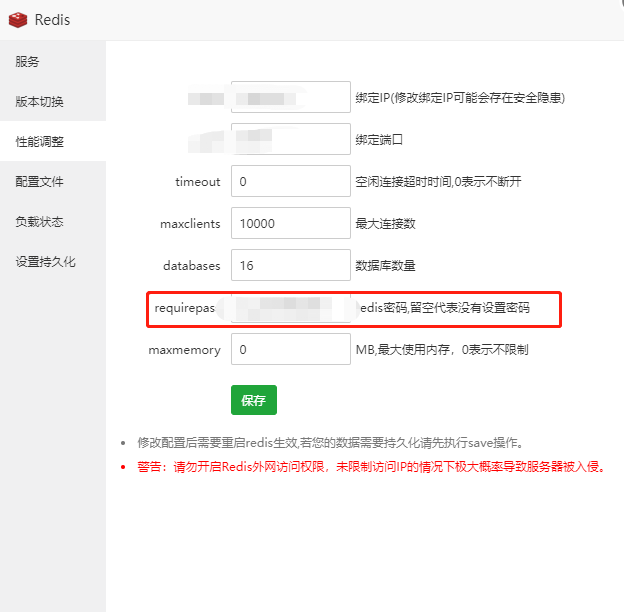Screen dimensions: 624x612
Task: Click the databases label
Action: click(x=192, y=266)
